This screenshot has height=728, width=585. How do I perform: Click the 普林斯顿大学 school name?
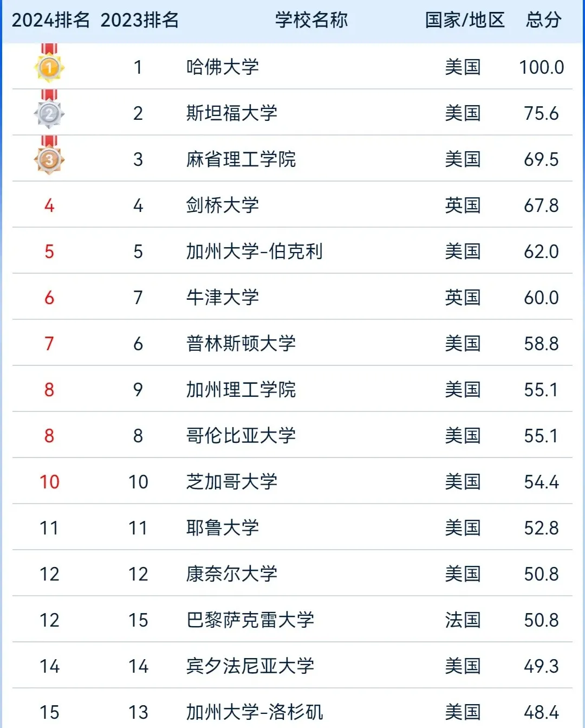[x=241, y=344]
